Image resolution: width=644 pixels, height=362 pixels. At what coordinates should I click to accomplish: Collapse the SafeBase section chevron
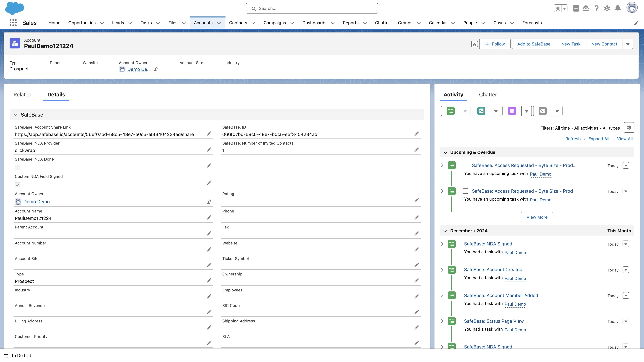tap(16, 115)
